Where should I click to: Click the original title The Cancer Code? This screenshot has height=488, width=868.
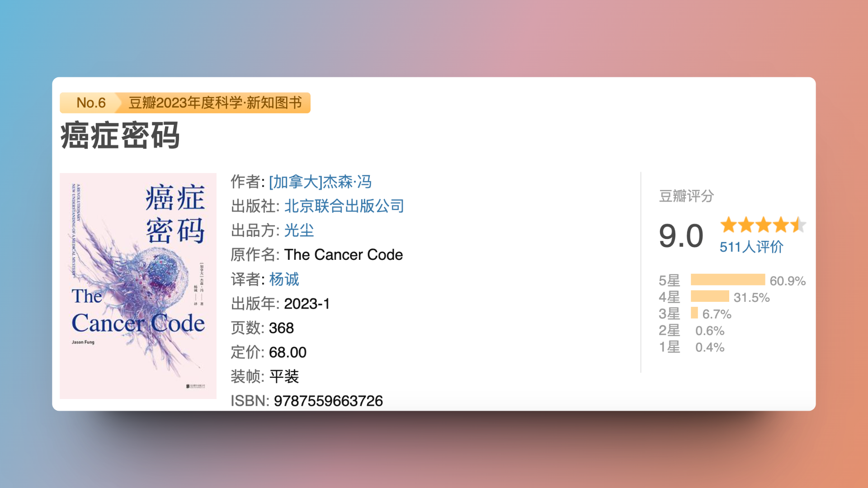pos(343,255)
